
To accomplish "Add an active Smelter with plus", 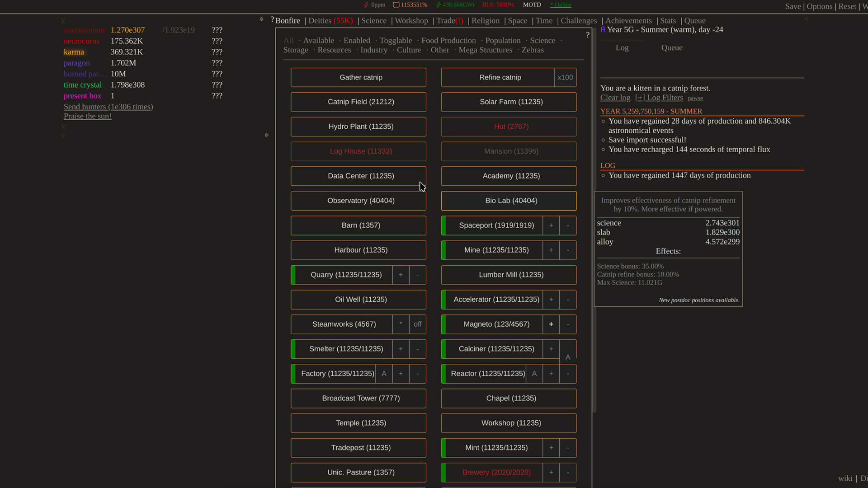I will coord(401,349).
